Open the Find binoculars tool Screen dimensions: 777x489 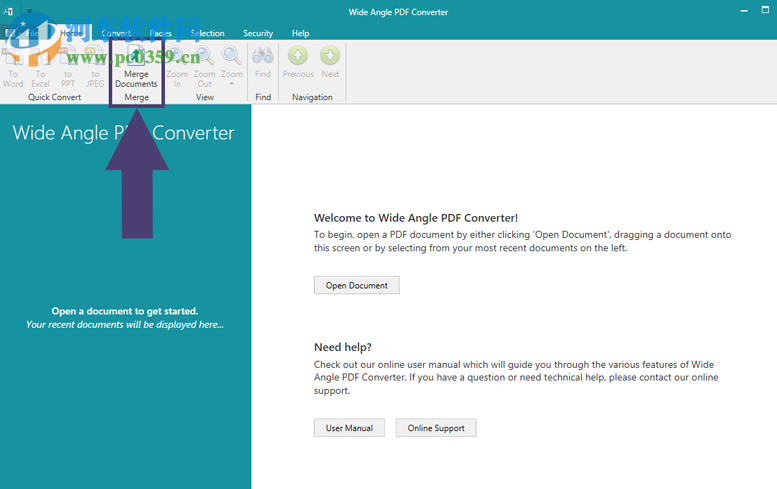[x=263, y=63]
